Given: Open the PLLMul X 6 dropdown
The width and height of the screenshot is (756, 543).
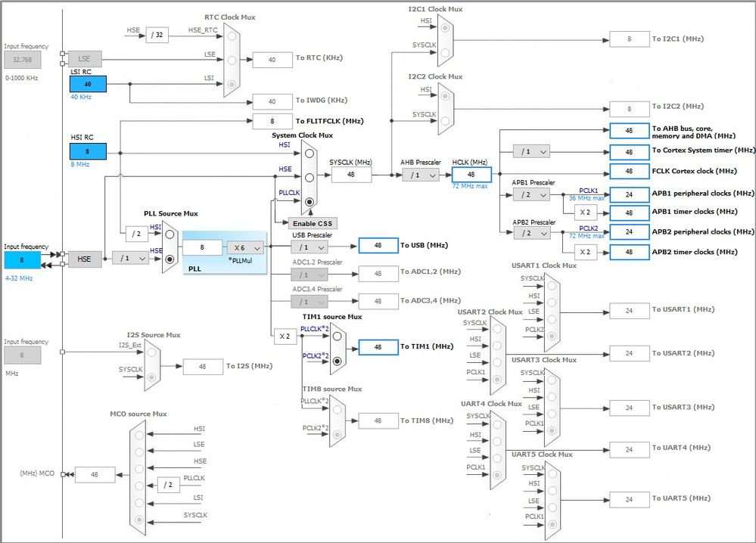Looking at the screenshot, I should pos(245,247).
